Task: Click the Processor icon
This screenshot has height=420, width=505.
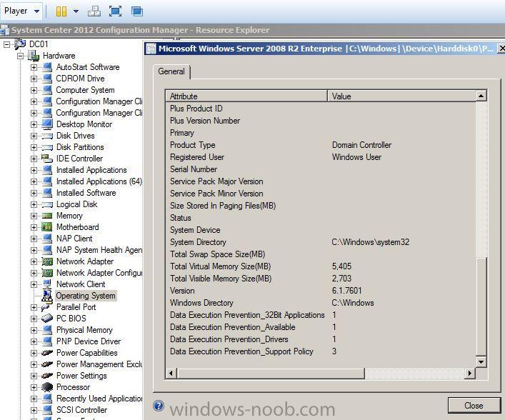Action: (x=47, y=387)
